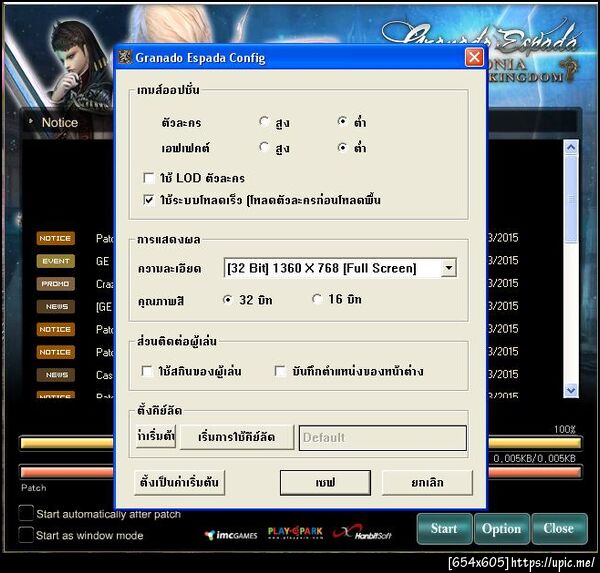Click the ยกเลิก cancel button
Screen dimensions: 600x573
[427, 483]
